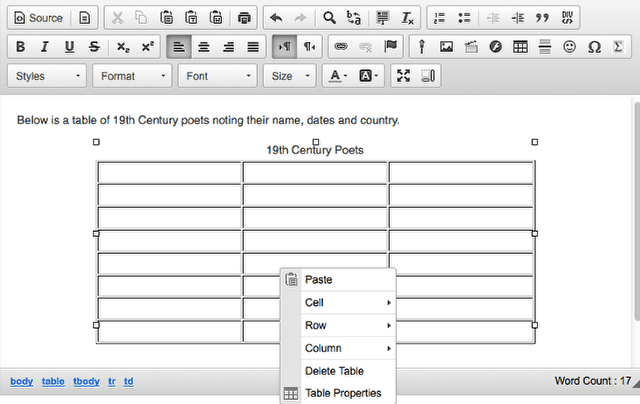This screenshot has height=404, width=640.
Task: Click Paste from Word icon
Action: (x=216, y=18)
